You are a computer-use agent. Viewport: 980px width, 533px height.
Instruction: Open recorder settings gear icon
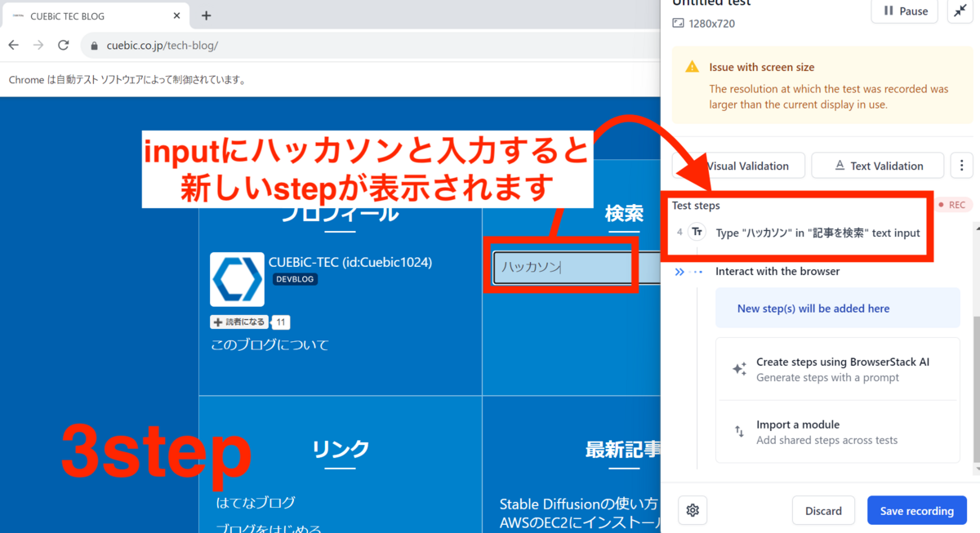pos(693,510)
